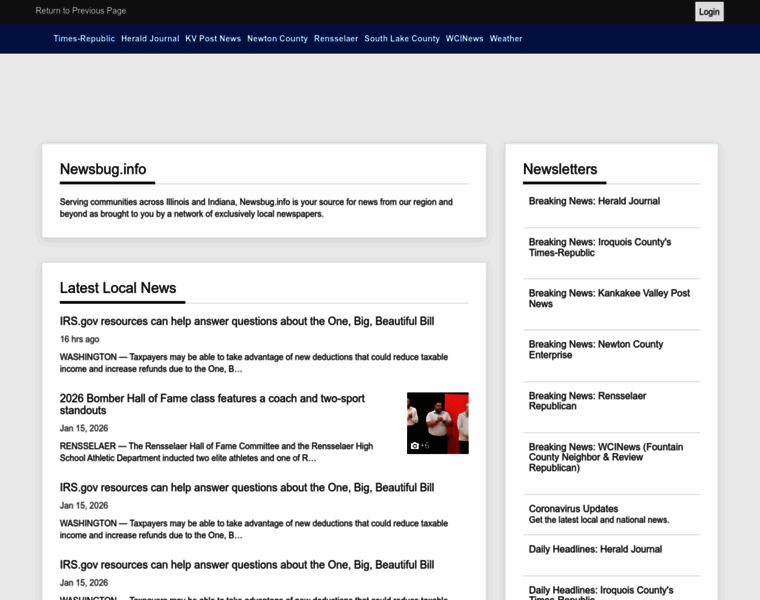Open the 16 hrs ago IRS.gov article headline
The image size is (760, 600).
pyautogui.click(x=247, y=321)
